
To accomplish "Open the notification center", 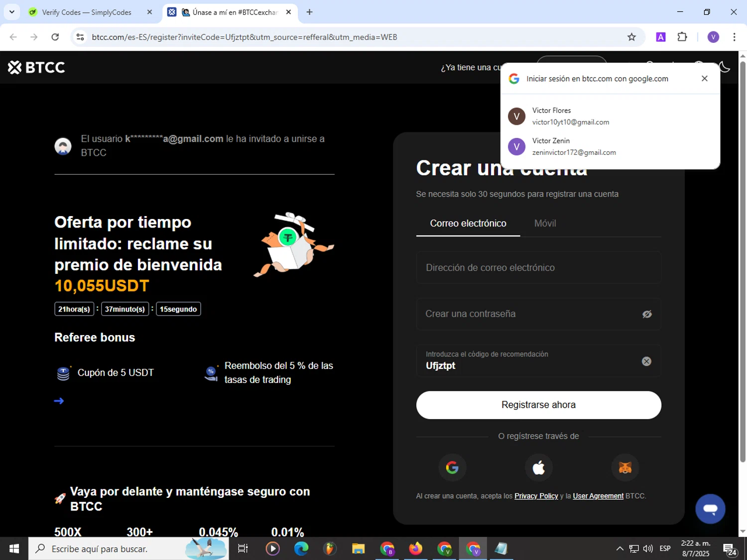I will pos(730,549).
